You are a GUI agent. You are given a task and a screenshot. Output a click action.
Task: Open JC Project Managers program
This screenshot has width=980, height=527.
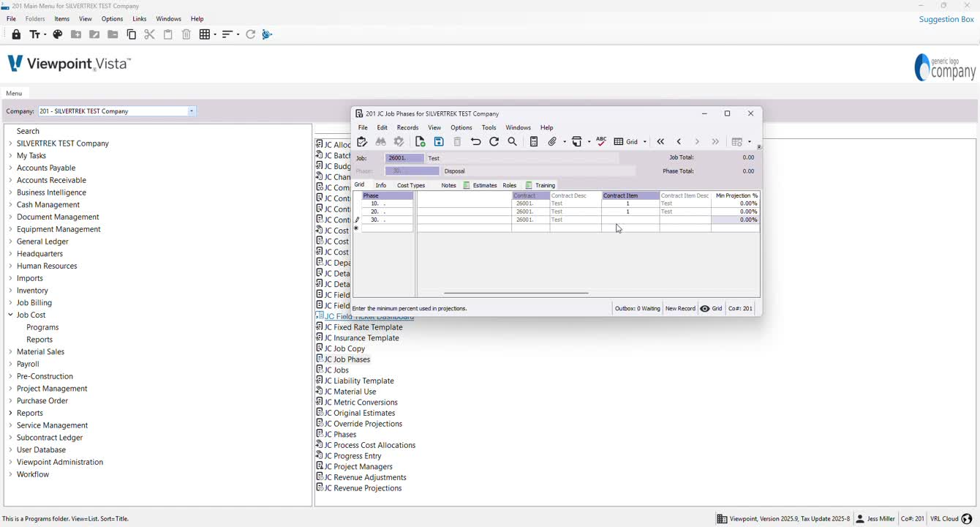358,466
